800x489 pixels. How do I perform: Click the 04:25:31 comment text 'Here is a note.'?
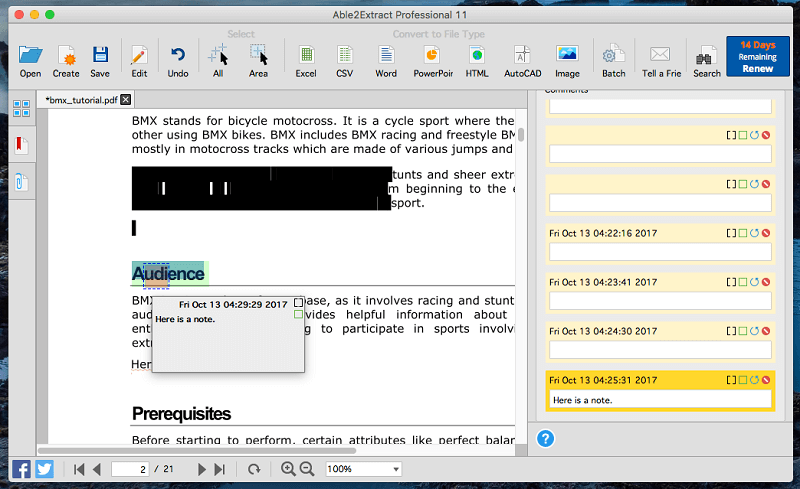(x=583, y=400)
